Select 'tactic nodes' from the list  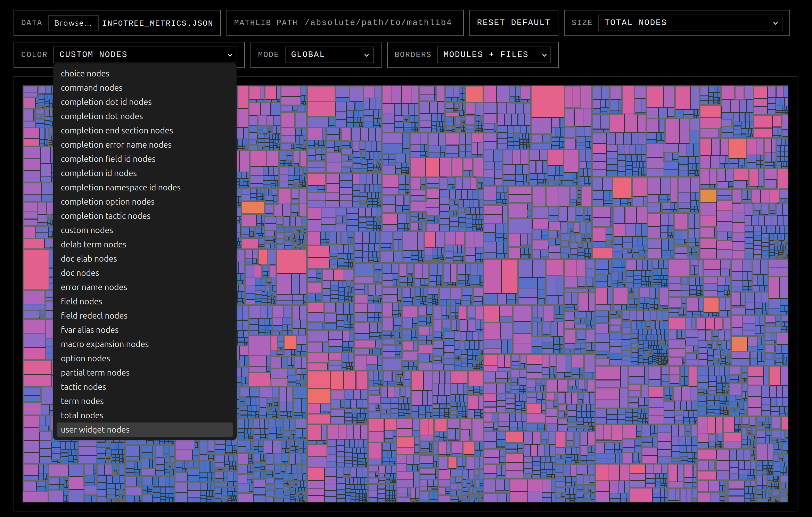[83, 387]
